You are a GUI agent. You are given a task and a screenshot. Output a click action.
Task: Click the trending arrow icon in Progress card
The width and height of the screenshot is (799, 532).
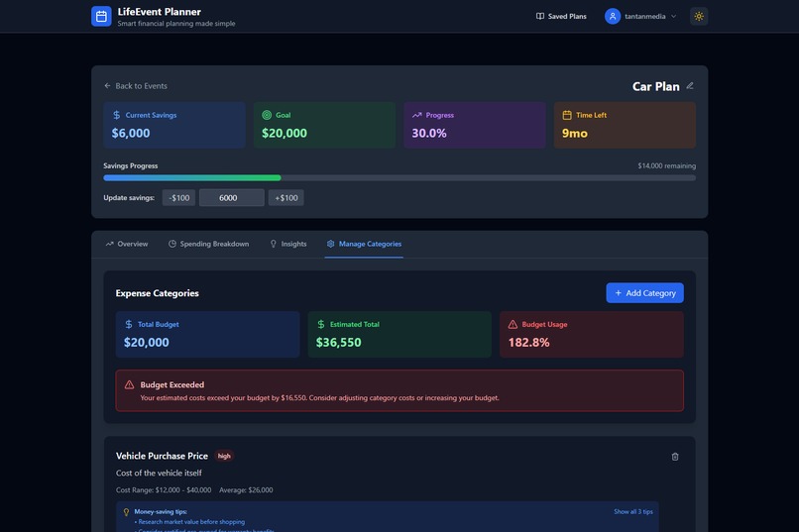coord(416,115)
